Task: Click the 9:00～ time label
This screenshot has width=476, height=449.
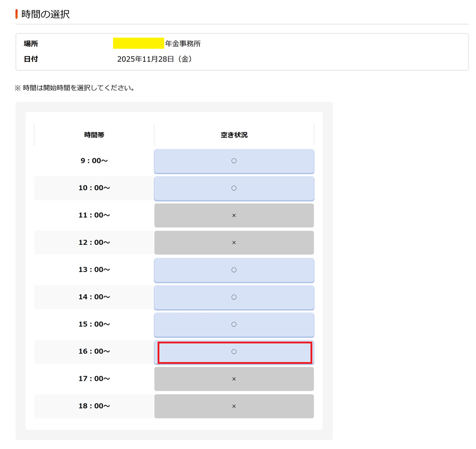Action: [x=94, y=161]
